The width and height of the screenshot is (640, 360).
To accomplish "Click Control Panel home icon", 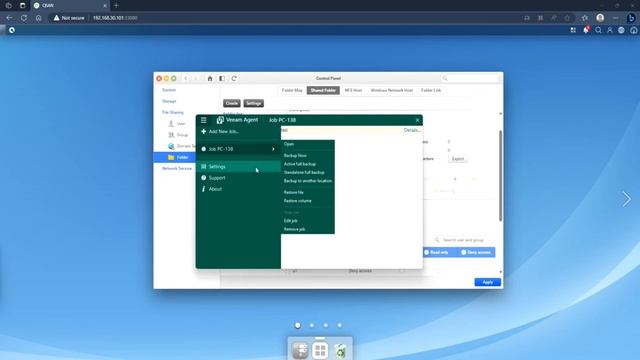I will 210,78.
